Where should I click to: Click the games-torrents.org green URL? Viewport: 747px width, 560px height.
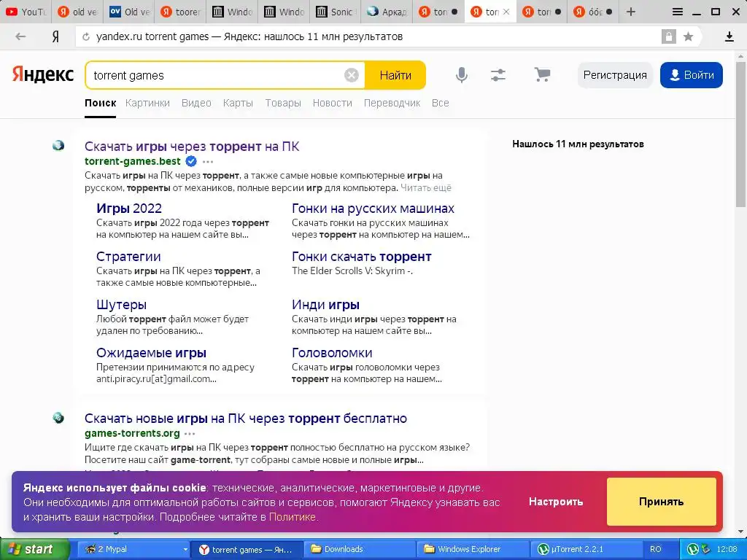[x=132, y=433]
